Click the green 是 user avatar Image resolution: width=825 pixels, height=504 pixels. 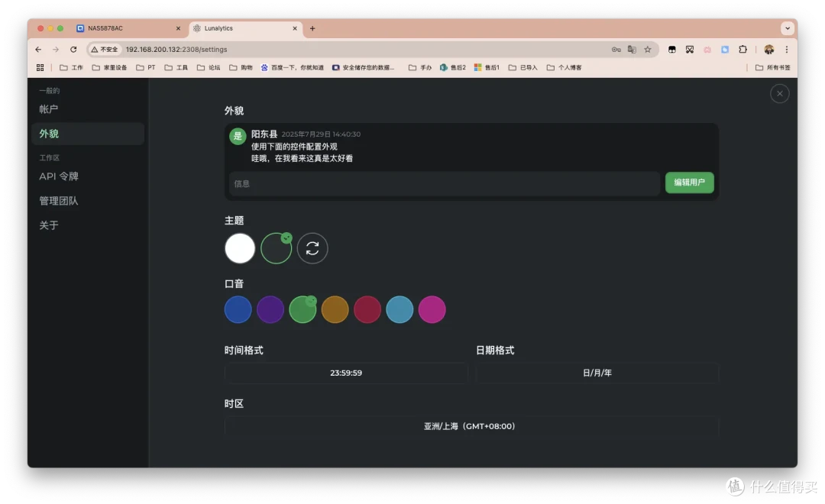click(x=238, y=136)
